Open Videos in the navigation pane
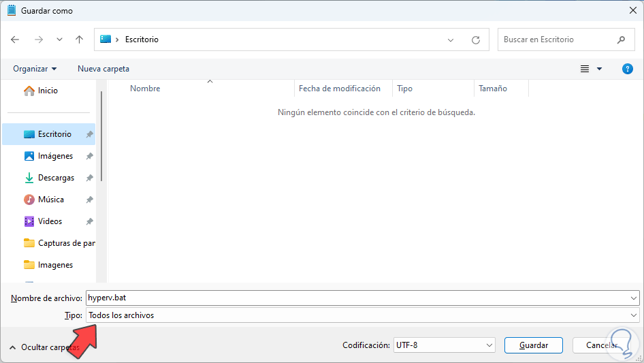The image size is (644, 363). click(x=49, y=221)
